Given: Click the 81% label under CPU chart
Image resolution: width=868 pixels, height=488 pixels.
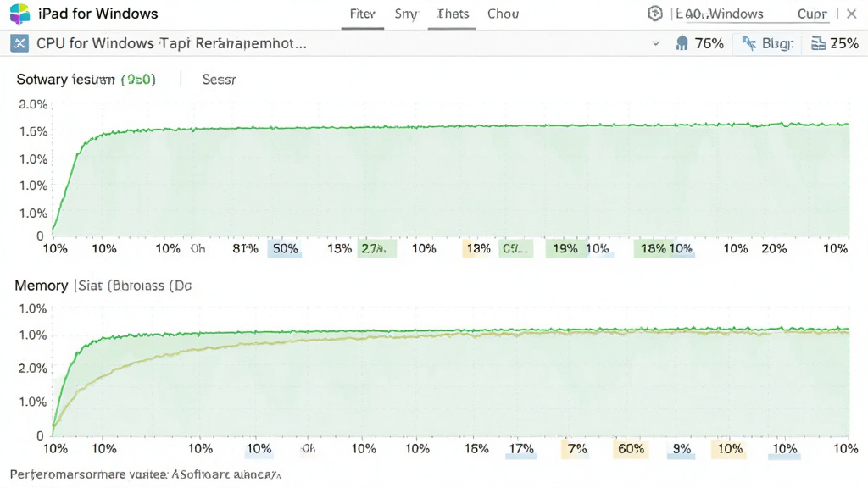Looking at the screenshot, I should pyautogui.click(x=245, y=248).
